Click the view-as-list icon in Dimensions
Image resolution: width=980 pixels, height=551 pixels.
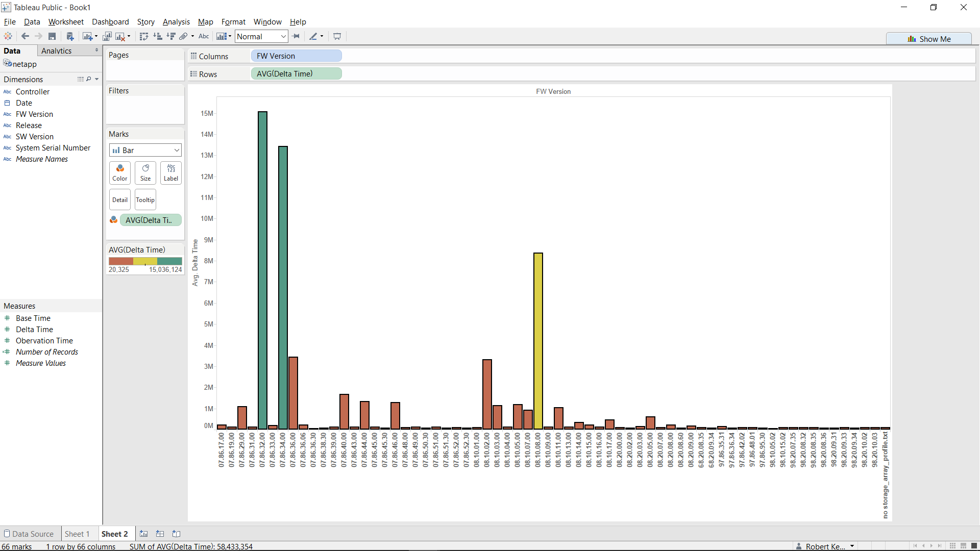[x=81, y=79]
